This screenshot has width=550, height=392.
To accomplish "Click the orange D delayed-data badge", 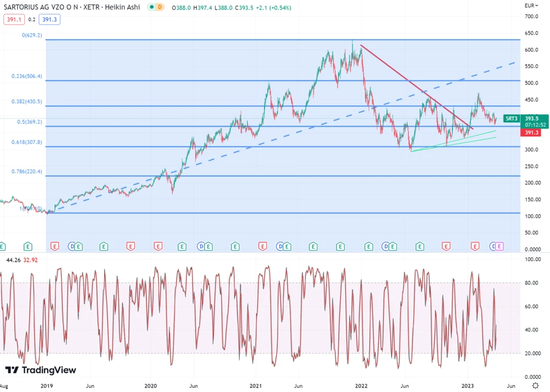I will click(159, 8).
